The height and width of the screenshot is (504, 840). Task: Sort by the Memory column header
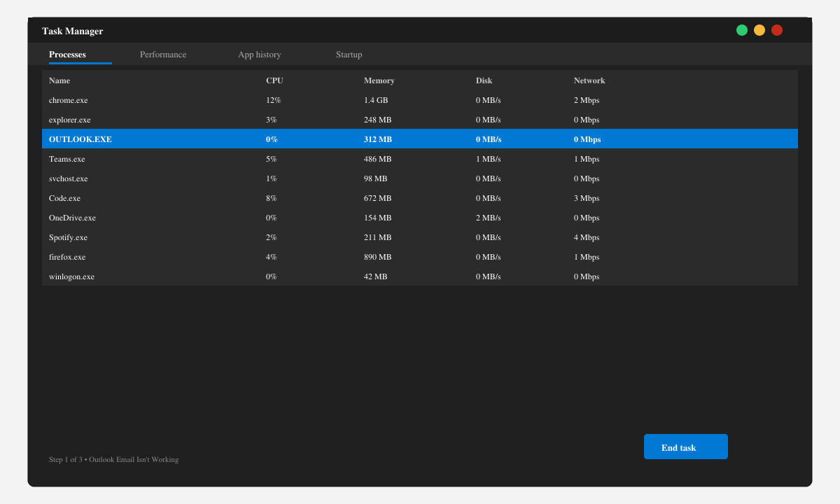point(379,80)
